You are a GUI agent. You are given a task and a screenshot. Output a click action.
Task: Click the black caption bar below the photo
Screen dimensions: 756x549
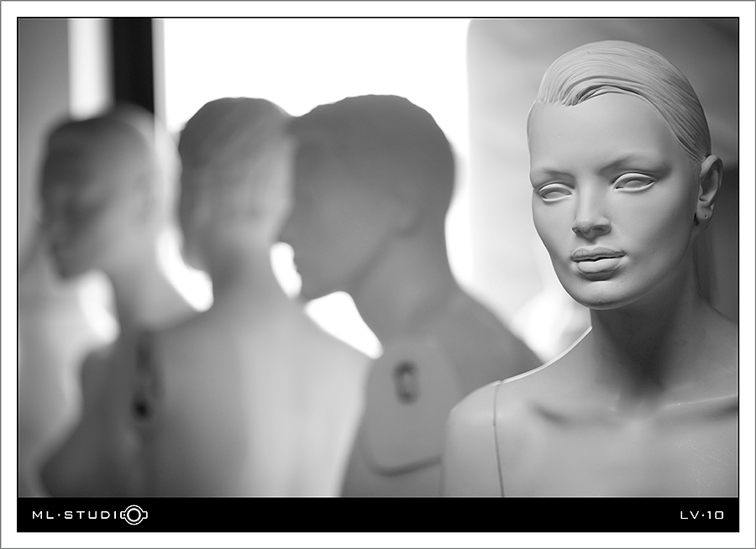point(378,515)
